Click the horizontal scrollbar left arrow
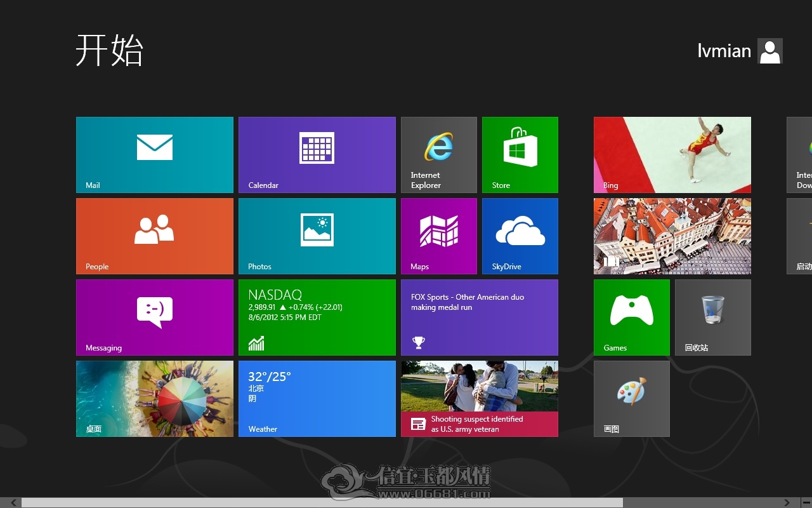This screenshot has width=812, height=508. 13,503
